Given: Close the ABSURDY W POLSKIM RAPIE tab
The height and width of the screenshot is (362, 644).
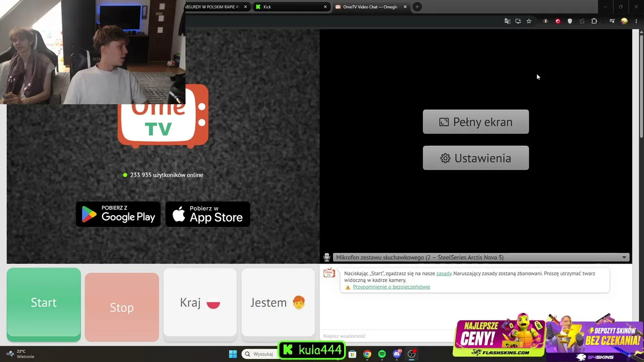Looking at the screenshot, I should coord(246,7).
